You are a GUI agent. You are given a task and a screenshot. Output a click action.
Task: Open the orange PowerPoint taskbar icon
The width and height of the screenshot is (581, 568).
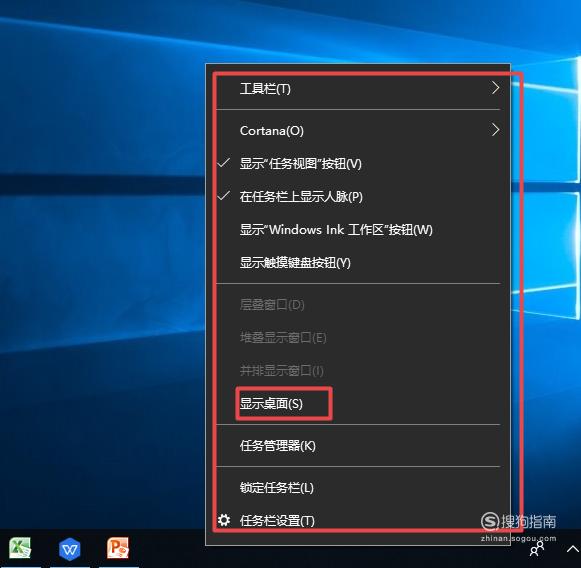tap(118, 548)
